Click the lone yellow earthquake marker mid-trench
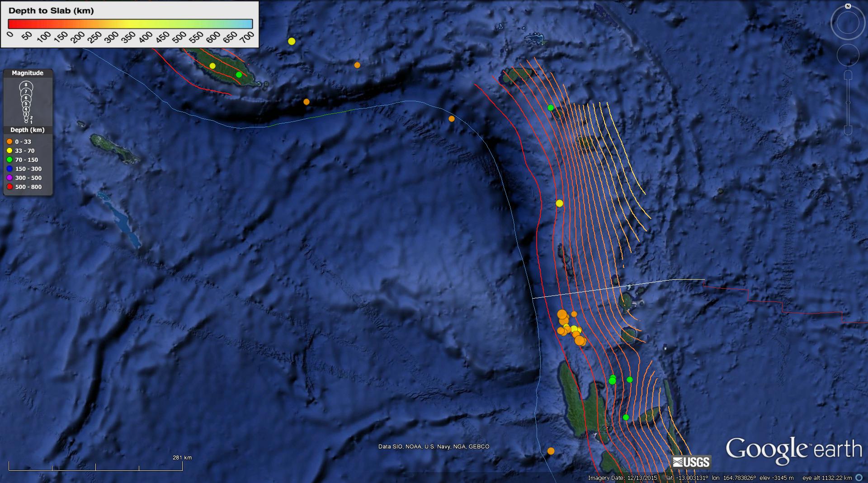 (559, 203)
